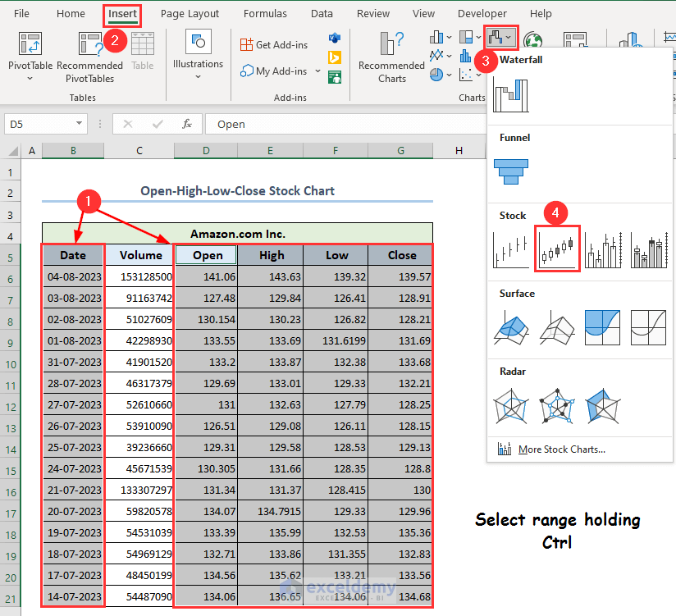Select the Waterfall chart thumbnail
This screenshot has height=616, width=676.
point(511,95)
